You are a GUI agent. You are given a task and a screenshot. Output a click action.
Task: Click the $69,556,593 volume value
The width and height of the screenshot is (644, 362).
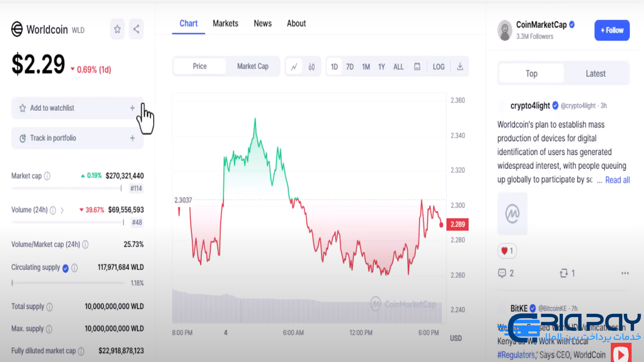(126, 210)
